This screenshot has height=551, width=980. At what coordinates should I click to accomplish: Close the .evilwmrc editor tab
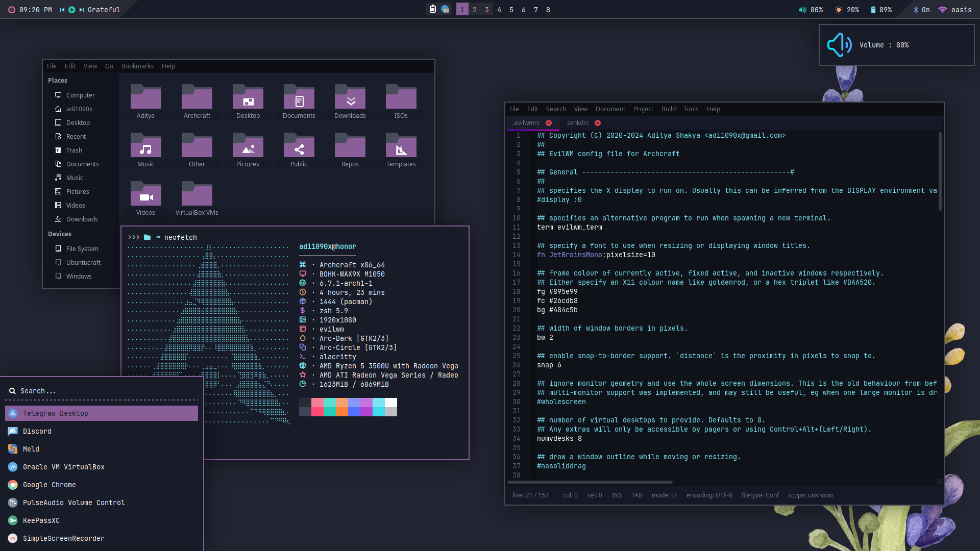(x=549, y=123)
